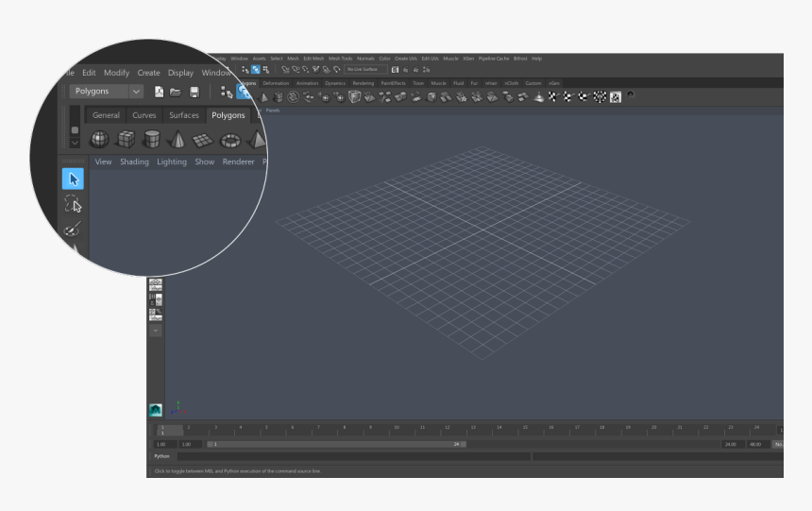Viewport: 812px width, 511px height.
Task: Switch to the Curves shelf tab in magnified view
Action: click(x=144, y=115)
